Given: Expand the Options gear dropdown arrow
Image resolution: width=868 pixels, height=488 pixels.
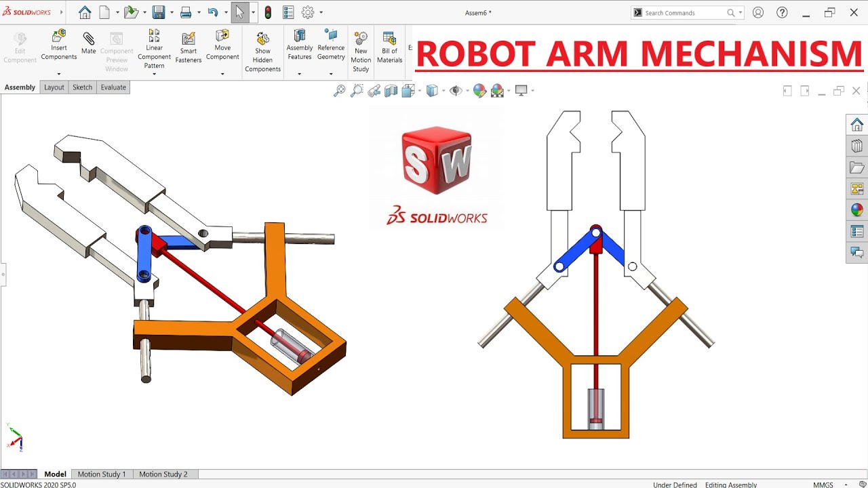Looking at the screenshot, I should point(321,12).
